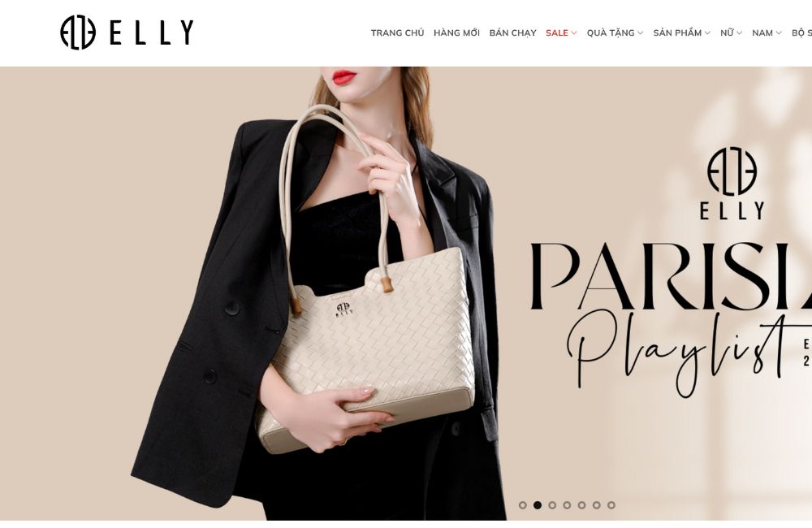Expand the SALE dropdown menu

click(x=561, y=32)
